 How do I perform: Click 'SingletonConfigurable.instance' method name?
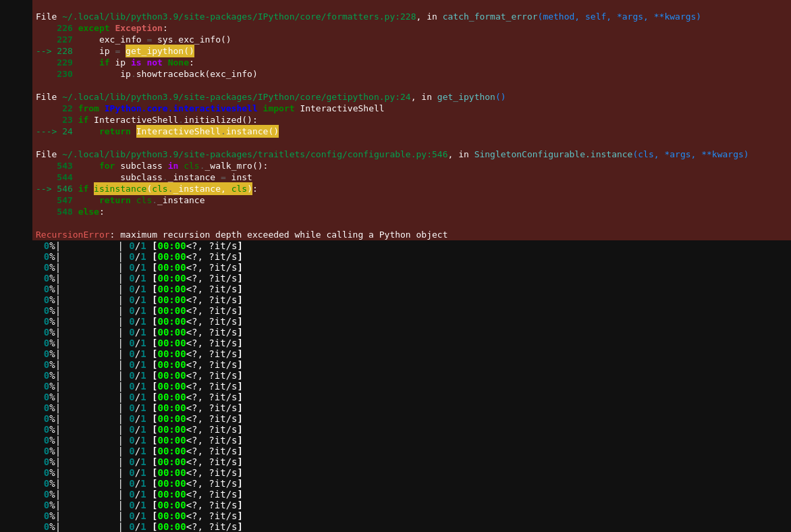[x=553, y=155]
